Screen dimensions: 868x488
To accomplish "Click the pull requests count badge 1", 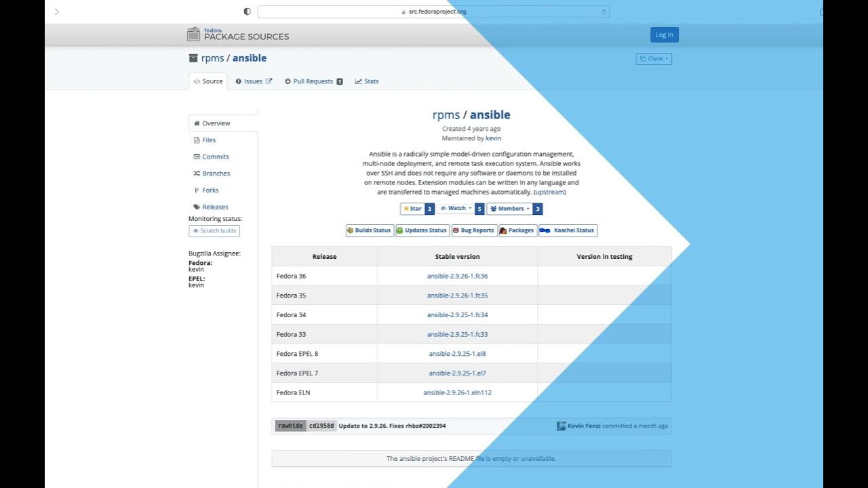I will click(x=340, y=81).
